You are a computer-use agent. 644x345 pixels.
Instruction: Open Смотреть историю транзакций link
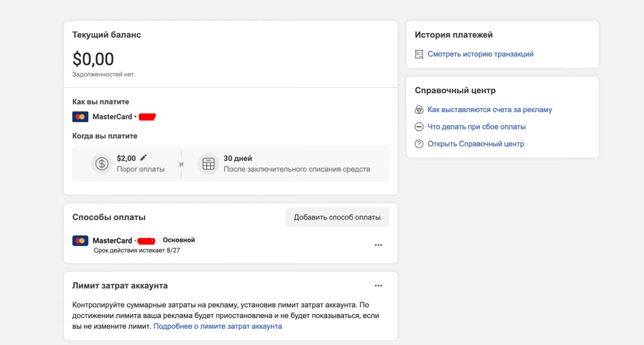click(x=480, y=54)
